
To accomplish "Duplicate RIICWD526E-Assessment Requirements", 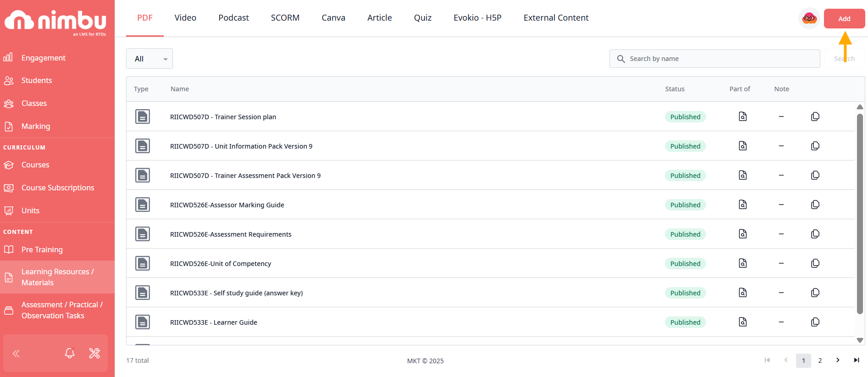I will pyautogui.click(x=815, y=234).
